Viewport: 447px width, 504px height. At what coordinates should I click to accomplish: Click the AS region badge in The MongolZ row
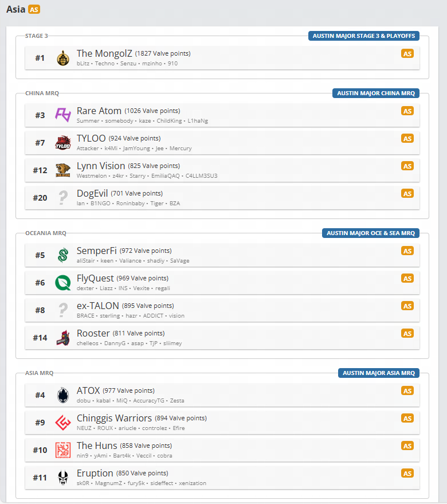(x=407, y=54)
